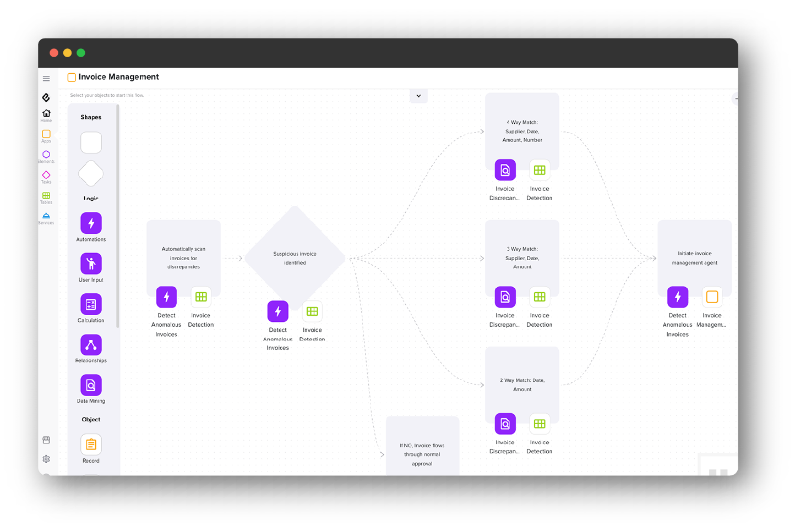This screenshot has width=795, height=532.
Task: Select the 'If NO, Invoice flows' node
Action: (x=422, y=447)
